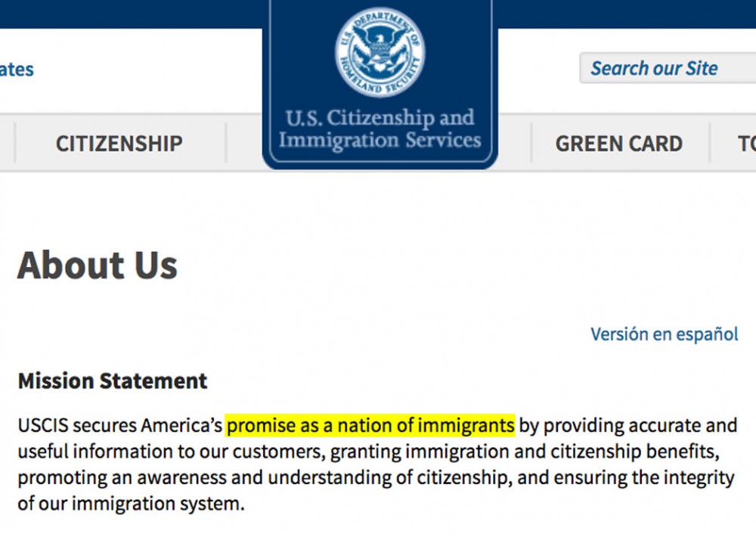Open the Versión en español page

(664, 334)
